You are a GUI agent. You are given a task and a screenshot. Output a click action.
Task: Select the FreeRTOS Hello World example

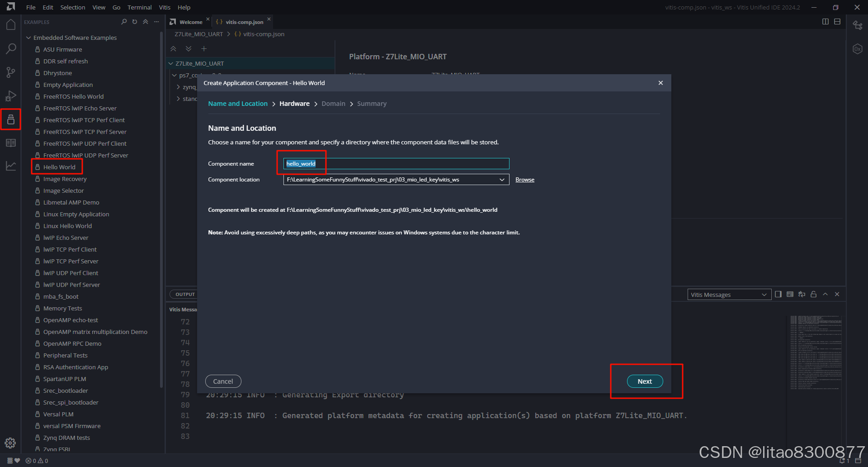tap(73, 96)
